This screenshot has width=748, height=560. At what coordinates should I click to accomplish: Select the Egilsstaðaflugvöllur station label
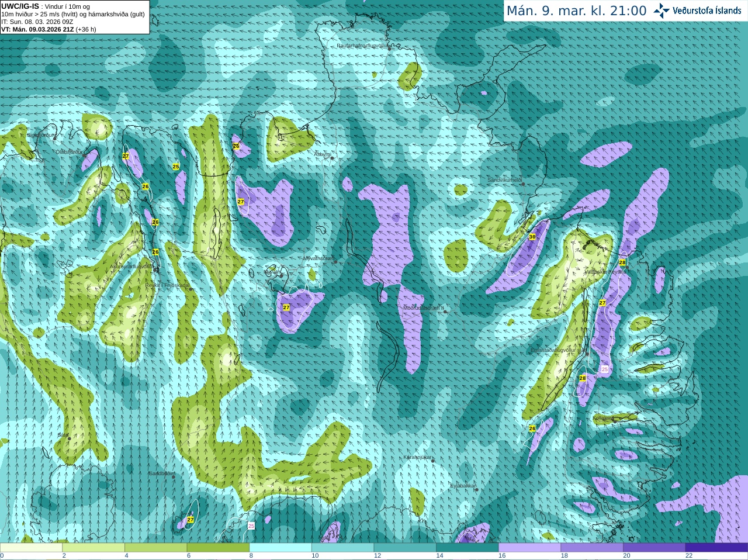(x=558, y=350)
